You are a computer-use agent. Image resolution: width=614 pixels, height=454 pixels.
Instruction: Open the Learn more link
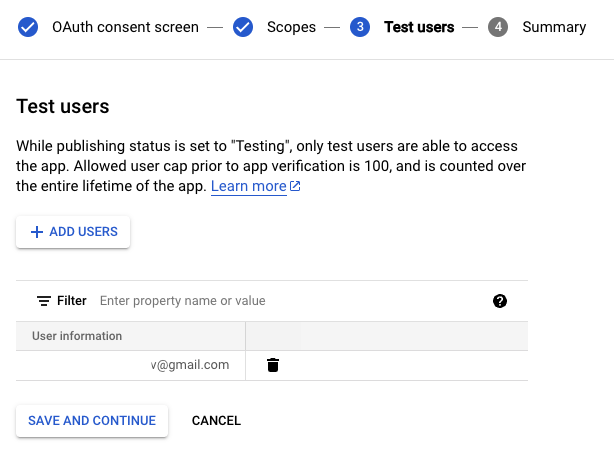click(249, 186)
